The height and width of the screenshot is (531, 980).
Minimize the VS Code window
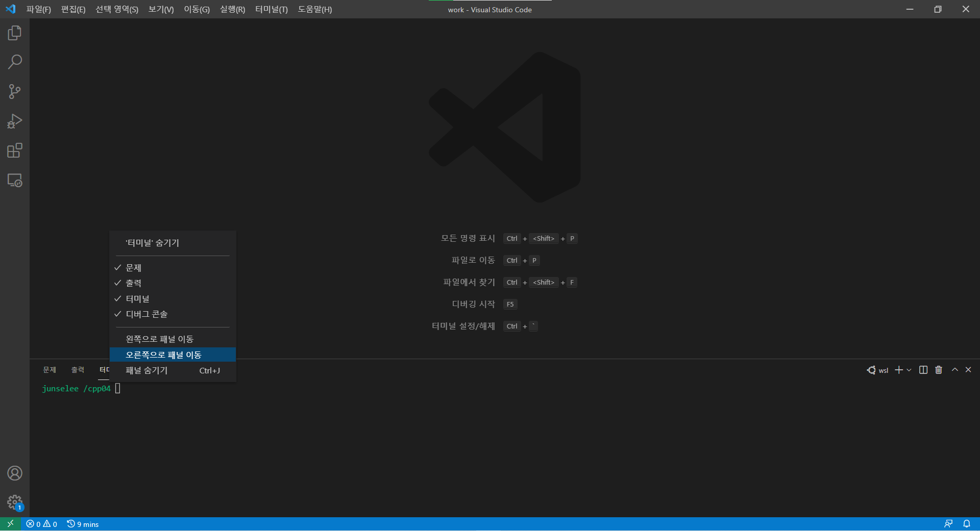click(910, 9)
